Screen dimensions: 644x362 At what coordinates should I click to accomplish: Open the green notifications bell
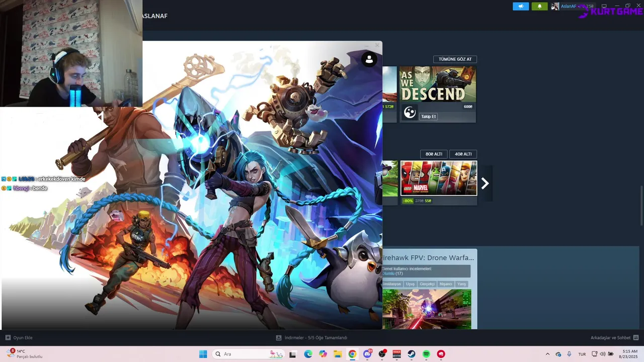pyautogui.click(x=539, y=6)
